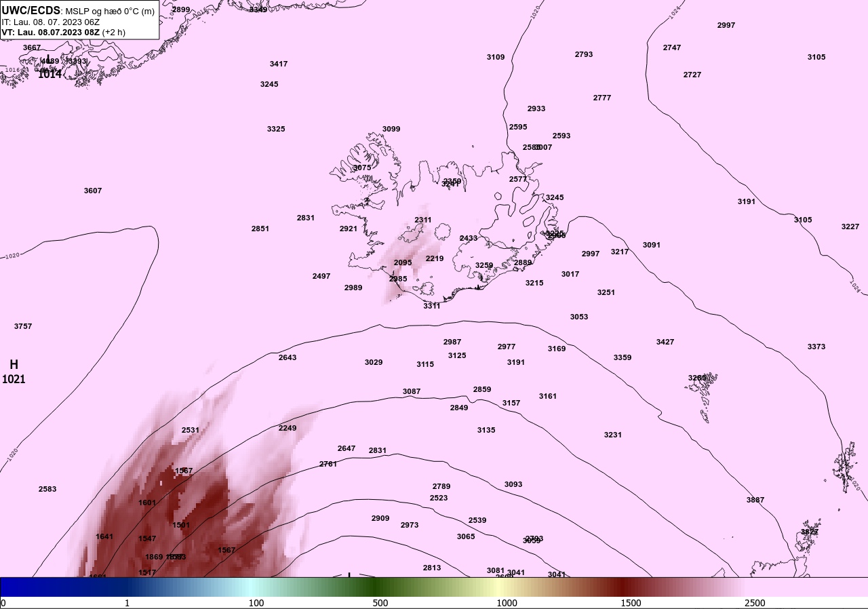
Task: Click the map value 3017
Action: [x=570, y=274]
